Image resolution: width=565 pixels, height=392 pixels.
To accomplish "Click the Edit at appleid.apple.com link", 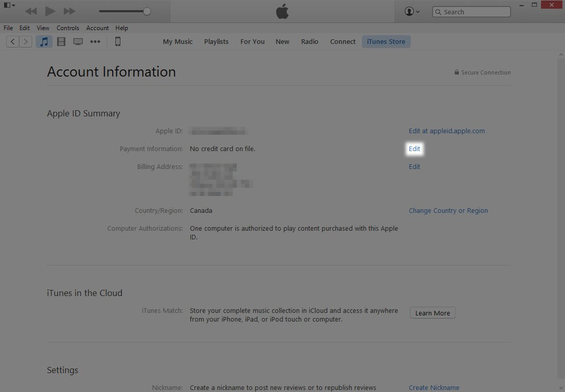I will [x=447, y=131].
